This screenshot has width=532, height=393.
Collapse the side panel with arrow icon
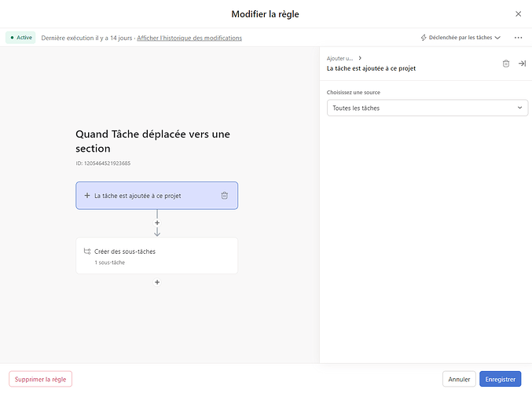522,64
